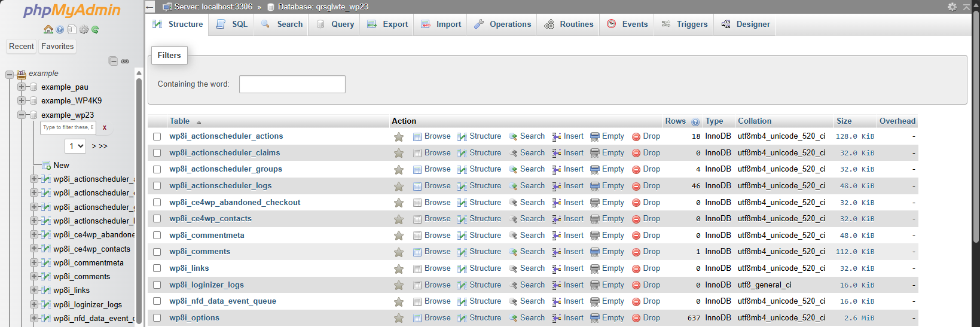This screenshot has height=327, width=980.
Task: Click the Rows help question icon
Action: (695, 121)
